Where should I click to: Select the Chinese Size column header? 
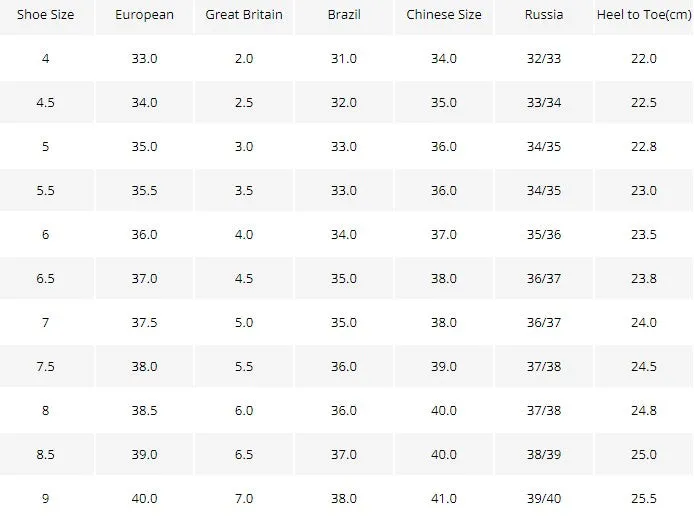[x=444, y=15]
